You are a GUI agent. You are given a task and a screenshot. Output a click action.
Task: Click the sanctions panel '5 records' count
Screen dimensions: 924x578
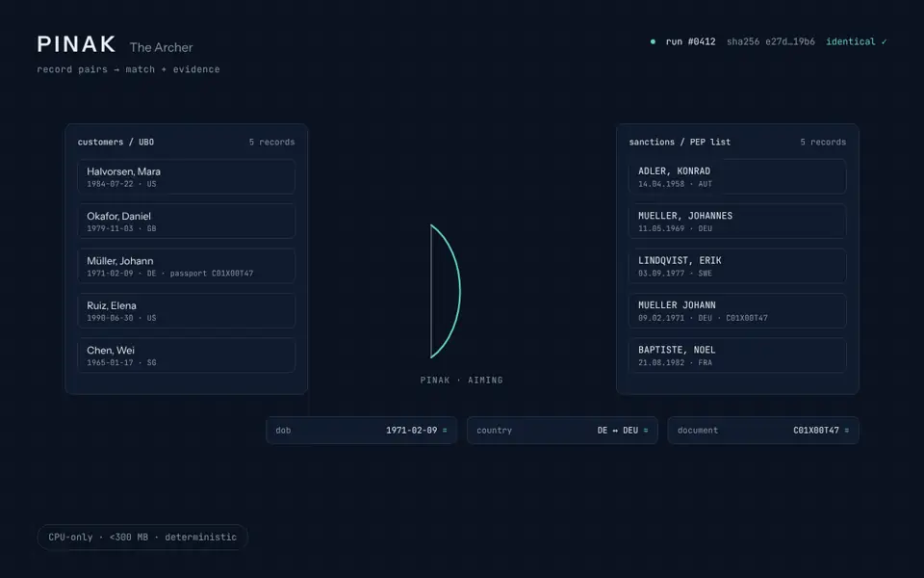click(823, 143)
